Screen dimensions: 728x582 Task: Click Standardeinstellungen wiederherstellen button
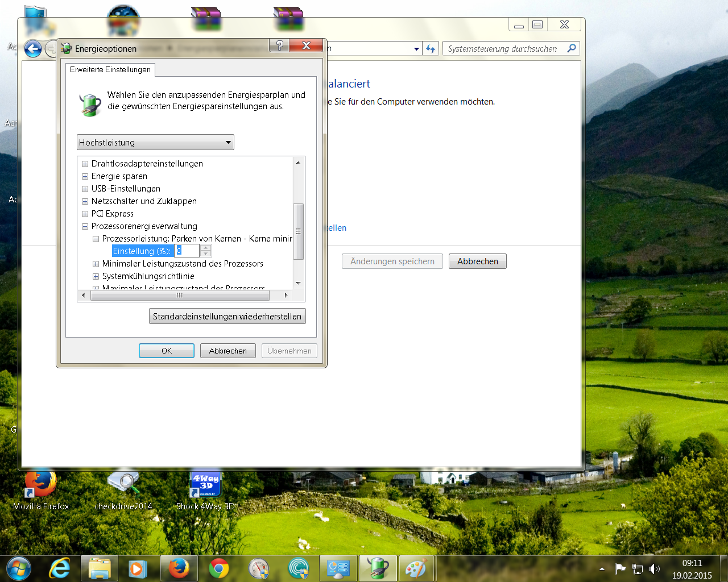tap(227, 316)
